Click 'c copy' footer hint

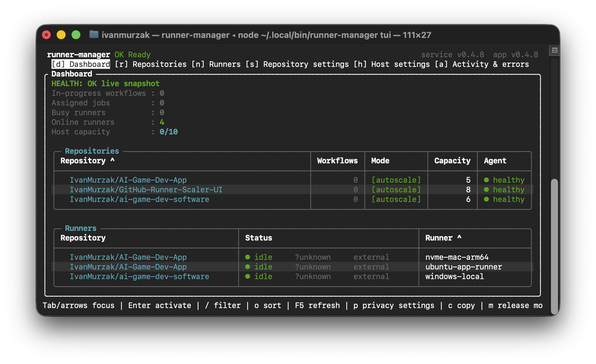(461, 305)
